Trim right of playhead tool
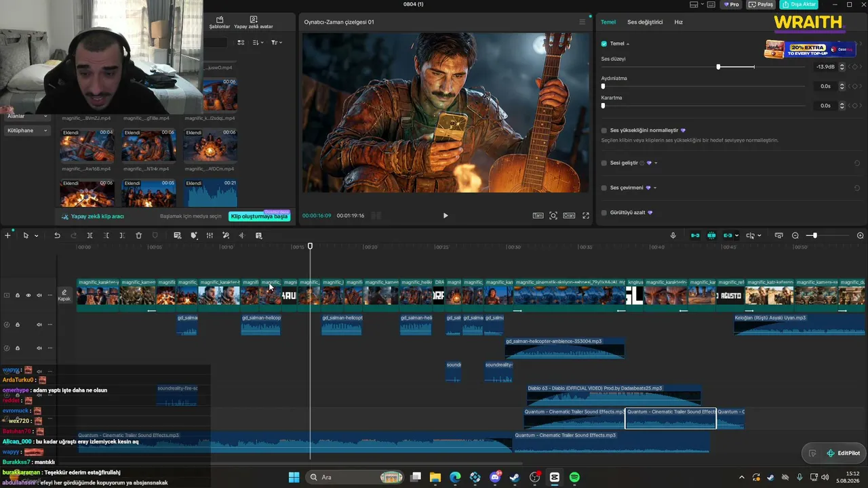Viewport: 868px width, 488px height. click(122, 235)
